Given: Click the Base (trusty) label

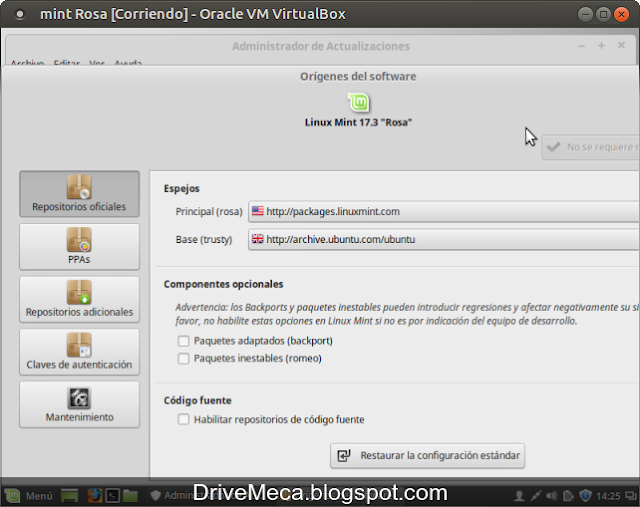Looking at the screenshot, I should 204,239.
